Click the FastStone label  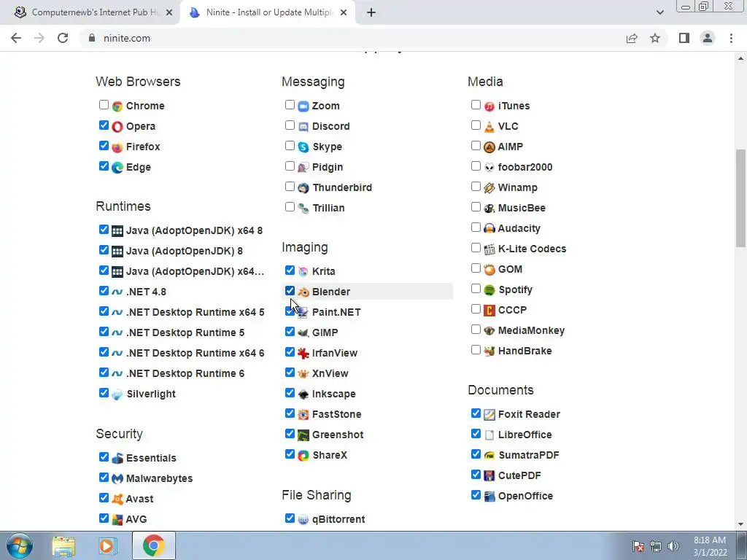[x=337, y=414]
